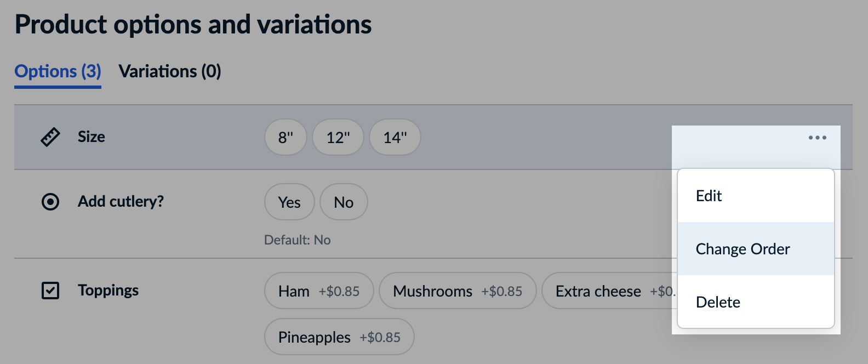Click Change Order in the open menu

pyautogui.click(x=743, y=248)
